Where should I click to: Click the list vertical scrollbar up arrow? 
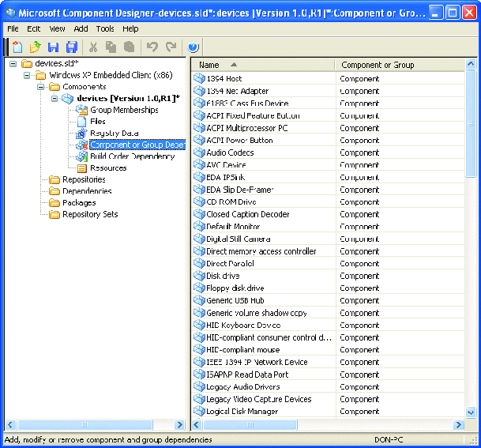pyautogui.click(x=471, y=64)
